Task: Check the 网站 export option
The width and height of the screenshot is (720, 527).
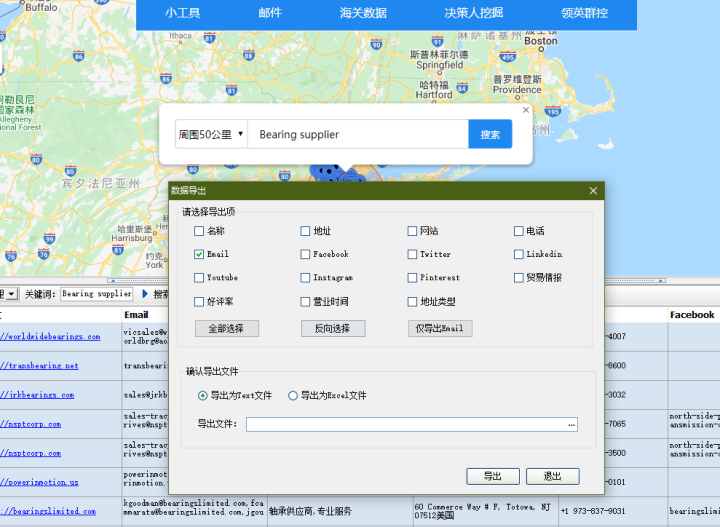Action: coord(413,231)
